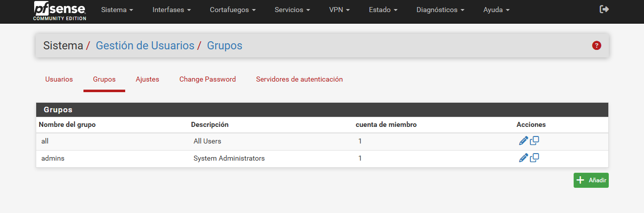
Task: Expand the VPN menu
Action: click(339, 10)
